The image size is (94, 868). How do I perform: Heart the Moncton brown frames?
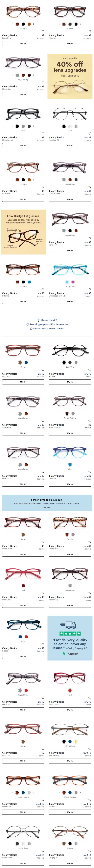point(43,370)
